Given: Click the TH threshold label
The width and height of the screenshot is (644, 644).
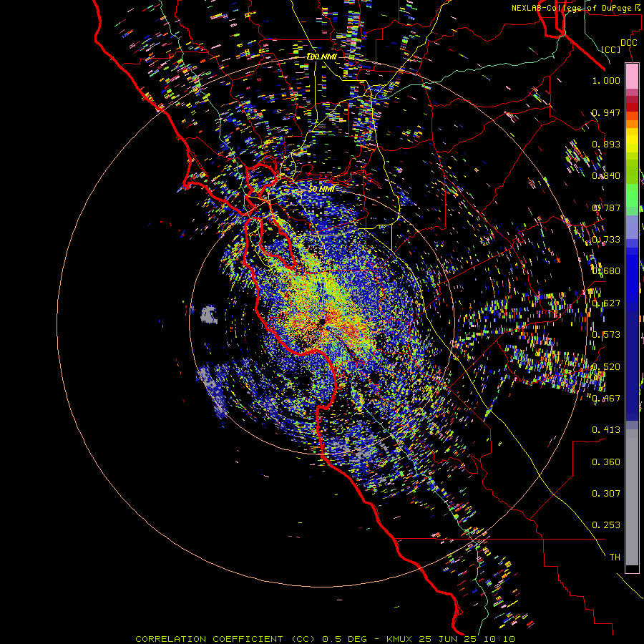Looking at the screenshot, I should click(x=615, y=557).
